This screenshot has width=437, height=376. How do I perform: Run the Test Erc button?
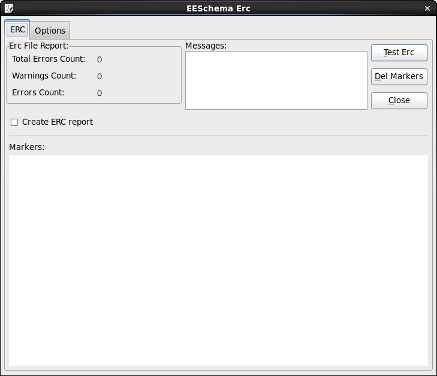pyautogui.click(x=399, y=52)
